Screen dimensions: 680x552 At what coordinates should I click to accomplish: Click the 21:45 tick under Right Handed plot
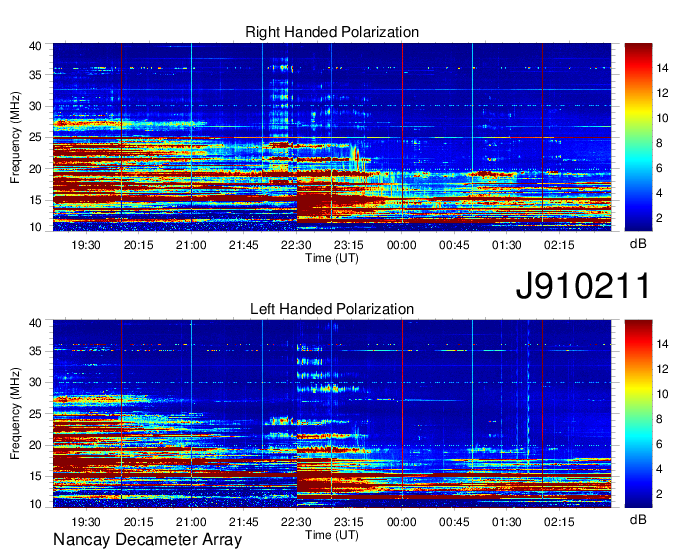tap(244, 245)
